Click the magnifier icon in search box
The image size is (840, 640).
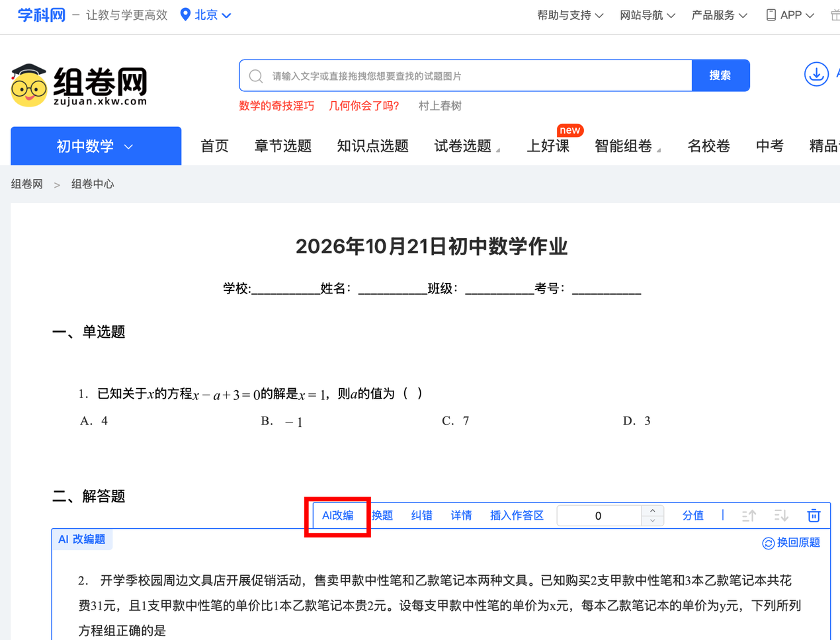256,76
